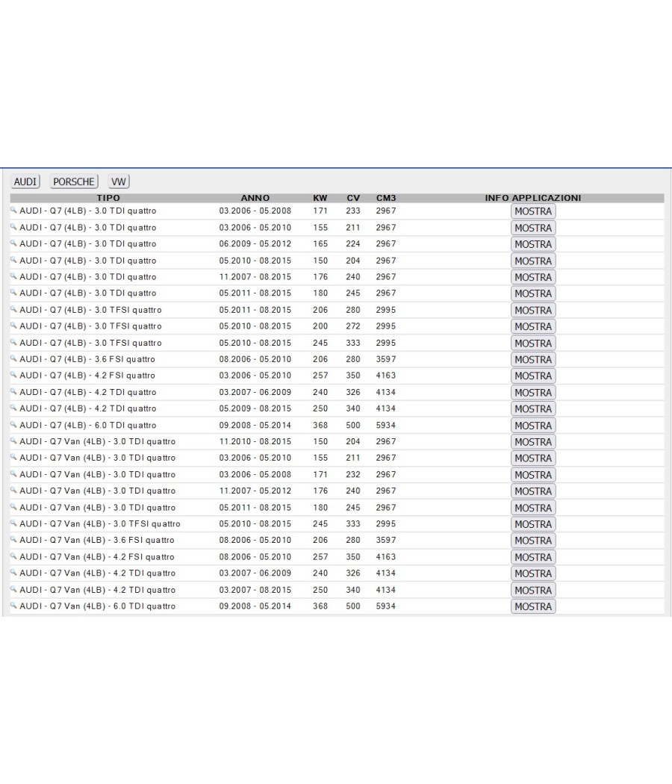Click MOSTRA for Q7 (4LB) 3.0 TFSI 272 CV
The height and width of the screenshot is (784, 672).
point(533,326)
